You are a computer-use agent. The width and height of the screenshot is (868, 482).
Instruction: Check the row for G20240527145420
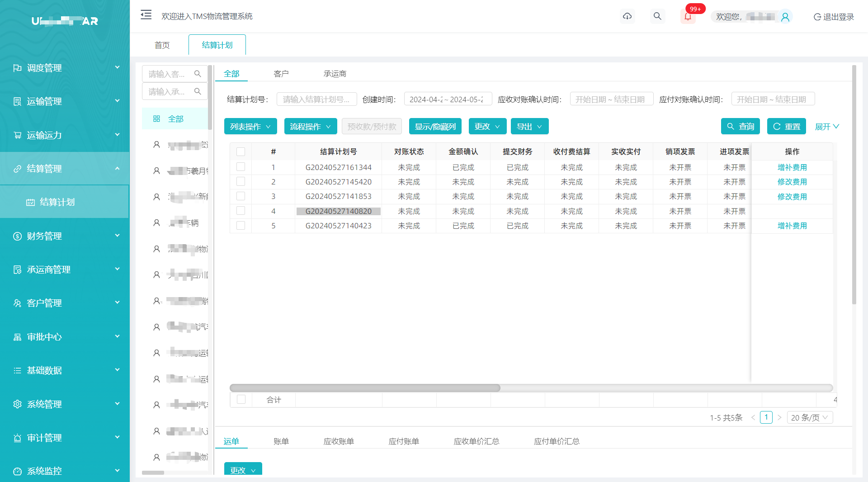[x=241, y=181]
